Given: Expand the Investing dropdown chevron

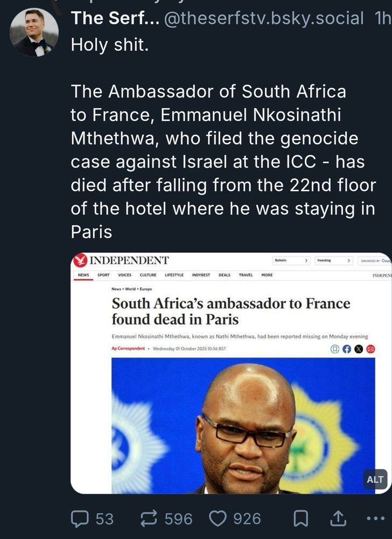Looking at the screenshot, I should tap(349, 260).
